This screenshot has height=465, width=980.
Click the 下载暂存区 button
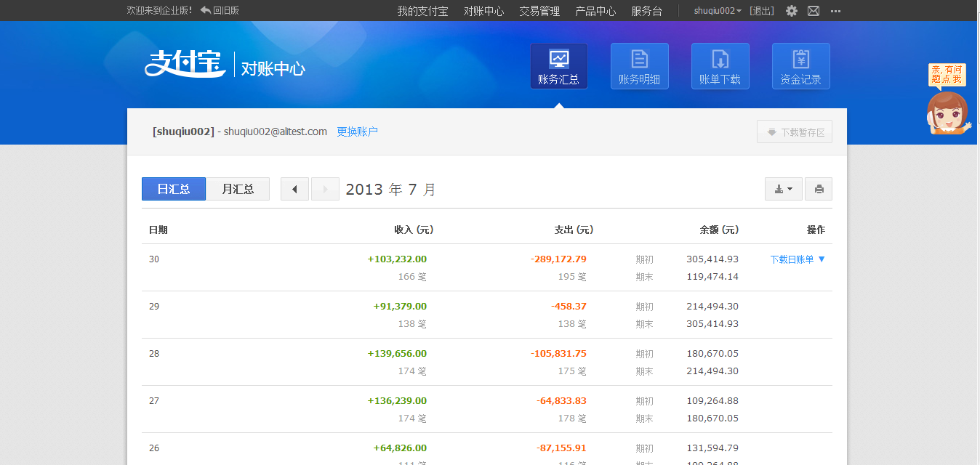tap(795, 132)
